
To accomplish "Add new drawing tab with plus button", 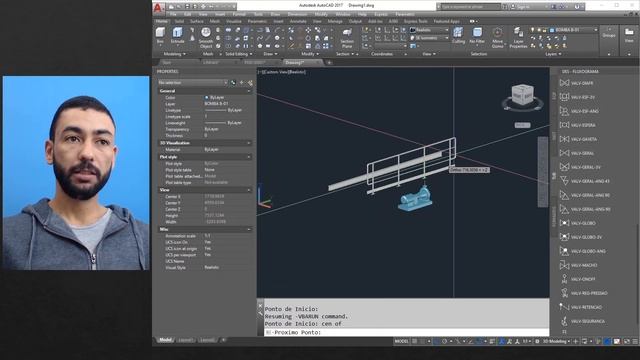I will pos(329,62).
